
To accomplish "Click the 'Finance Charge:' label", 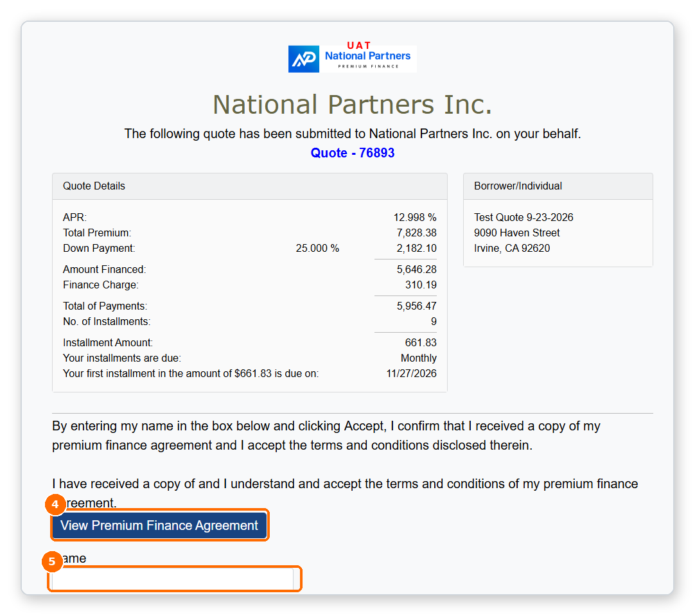I will coord(101,285).
